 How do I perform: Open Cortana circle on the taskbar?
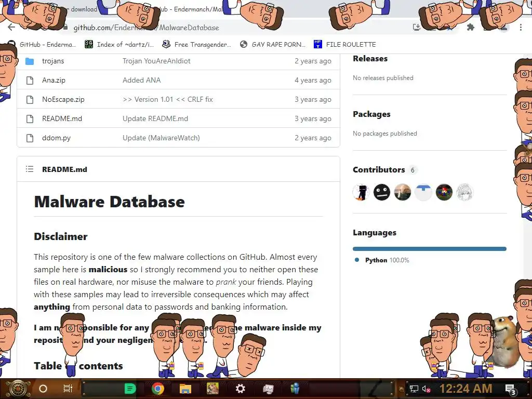pyautogui.click(x=43, y=389)
